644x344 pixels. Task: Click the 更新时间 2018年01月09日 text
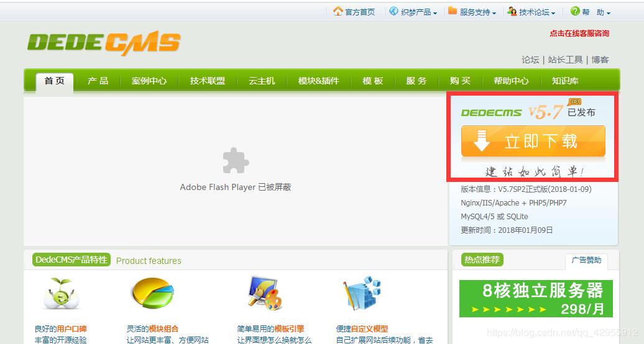pyautogui.click(x=507, y=230)
